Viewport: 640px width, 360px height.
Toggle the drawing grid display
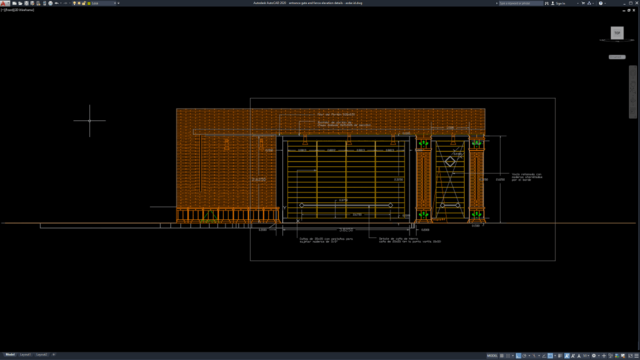502,356
